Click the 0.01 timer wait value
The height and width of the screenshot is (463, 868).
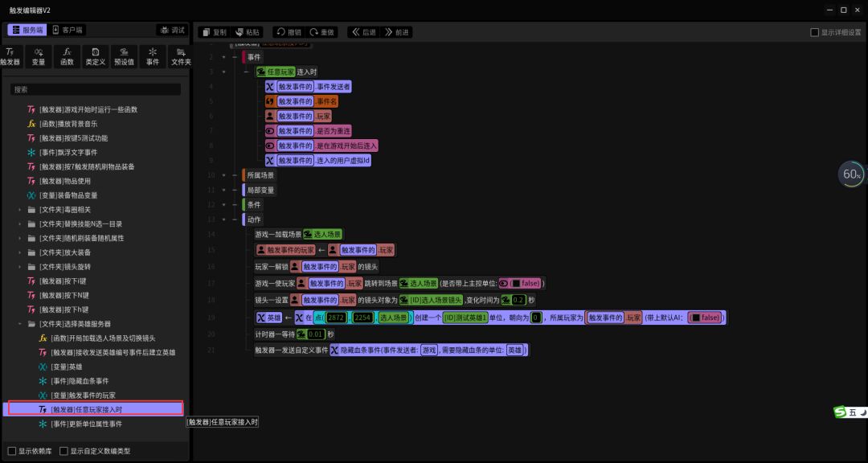(x=316, y=334)
